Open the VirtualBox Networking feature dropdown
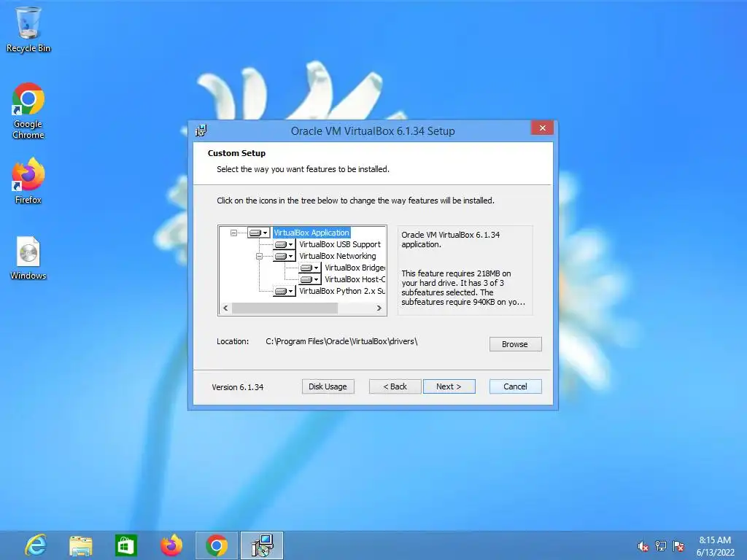 [284, 256]
